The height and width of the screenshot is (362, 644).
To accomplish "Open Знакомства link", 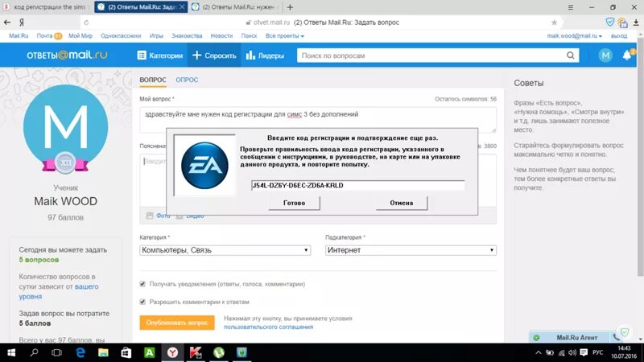I will pyautogui.click(x=187, y=36).
